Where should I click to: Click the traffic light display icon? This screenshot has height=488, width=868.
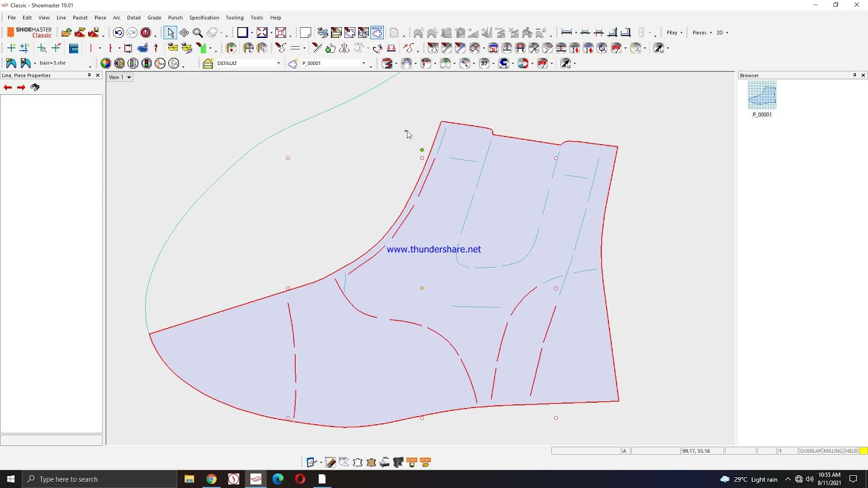click(146, 63)
